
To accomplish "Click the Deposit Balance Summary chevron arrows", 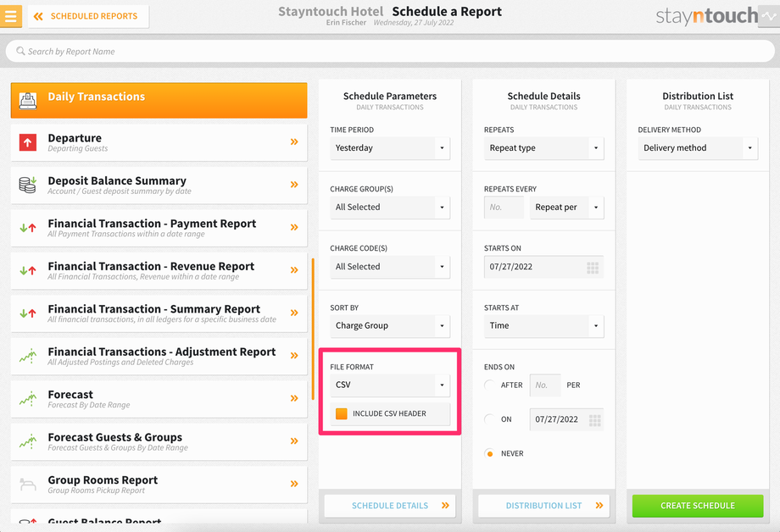I will point(294,185).
